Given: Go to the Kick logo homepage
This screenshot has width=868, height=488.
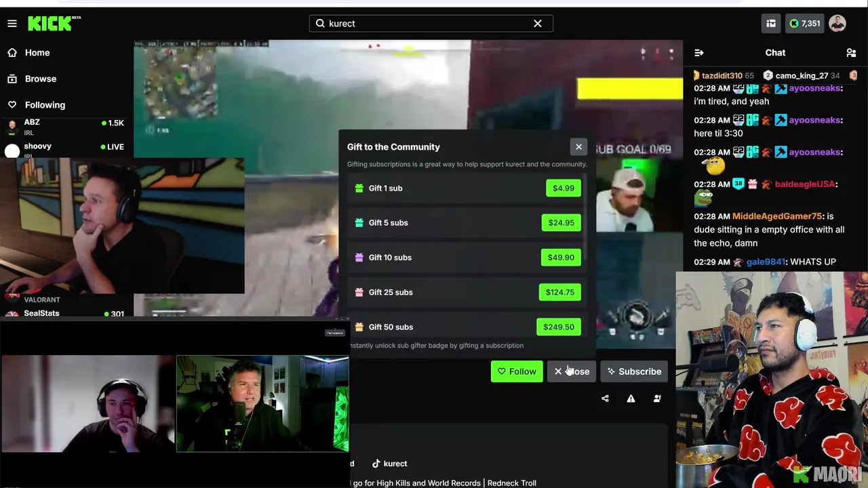Looking at the screenshot, I should [54, 24].
